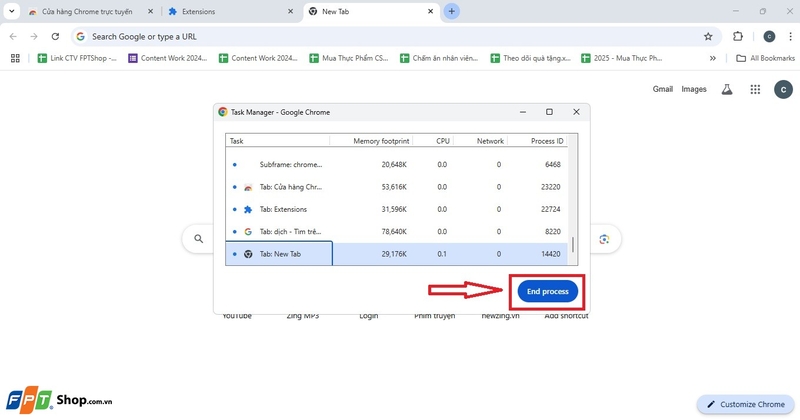Open a new tab with plus button
Screen dimensions: 800x420
[452, 11]
